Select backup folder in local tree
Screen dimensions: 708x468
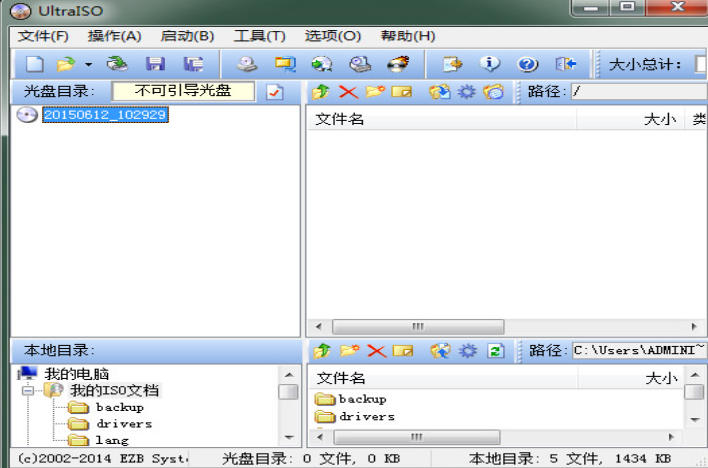[120, 407]
